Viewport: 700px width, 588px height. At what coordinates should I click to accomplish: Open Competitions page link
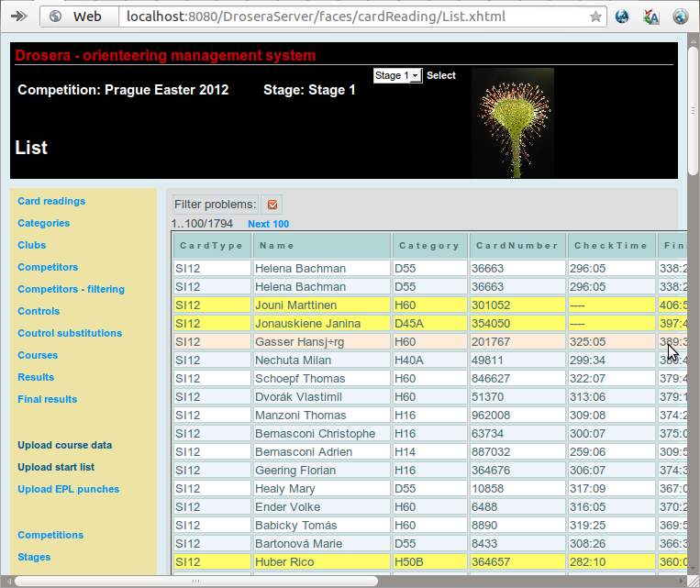[x=50, y=535]
